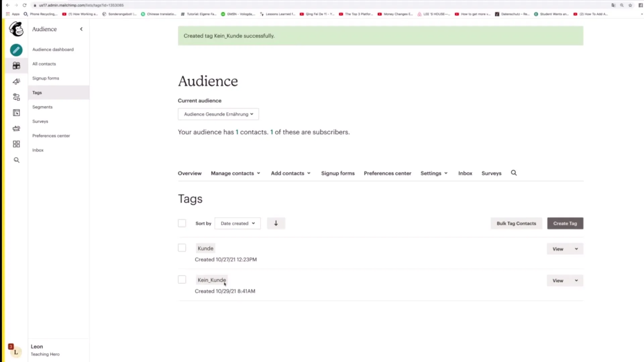The height and width of the screenshot is (362, 644).
Task: Select the Kunde tag checkbox
Action: click(x=182, y=248)
